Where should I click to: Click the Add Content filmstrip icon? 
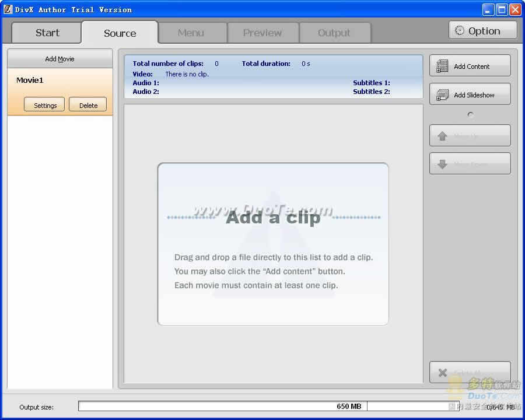tap(443, 66)
